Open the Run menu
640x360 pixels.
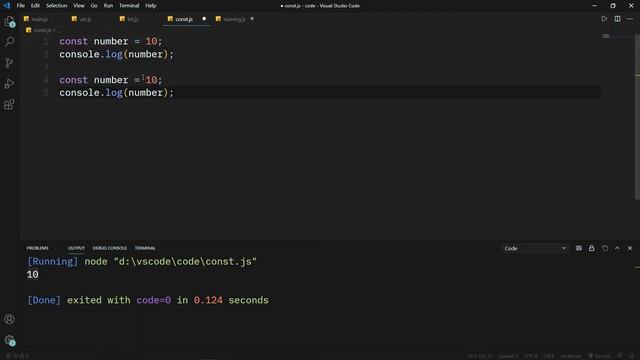click(x=108, y=6)
